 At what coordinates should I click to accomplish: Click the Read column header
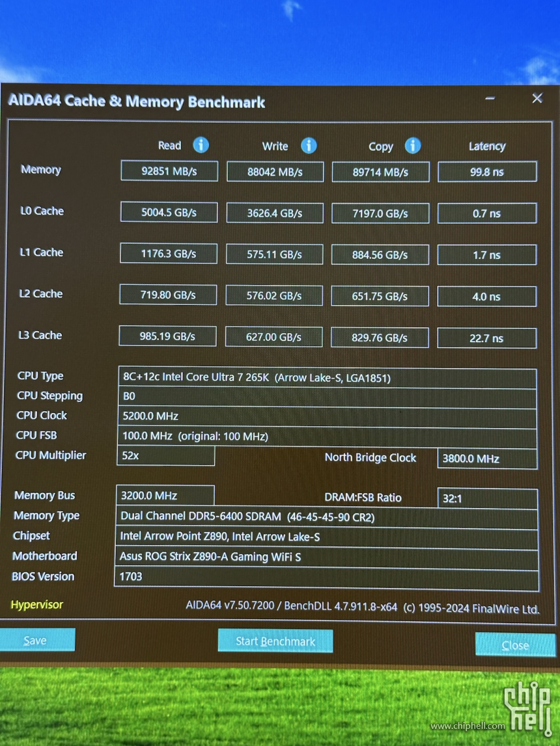click(169, 145)
